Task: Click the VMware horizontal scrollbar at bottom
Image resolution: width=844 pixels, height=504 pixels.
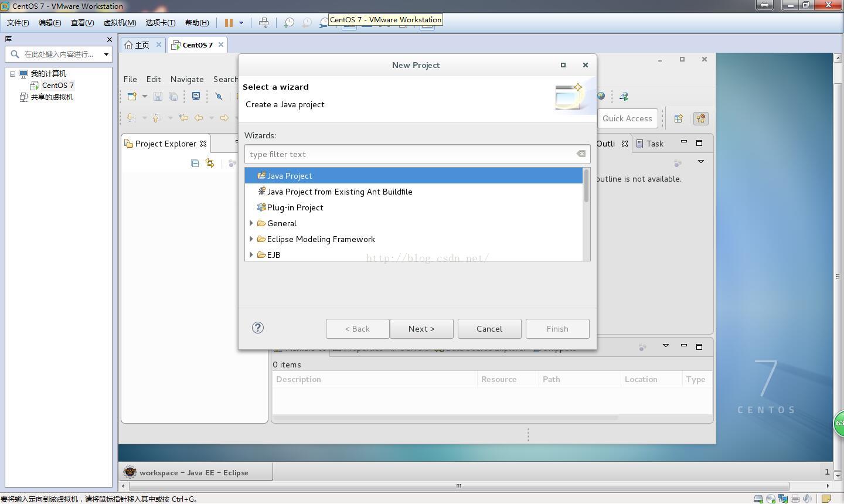Action: click(459, 486)
